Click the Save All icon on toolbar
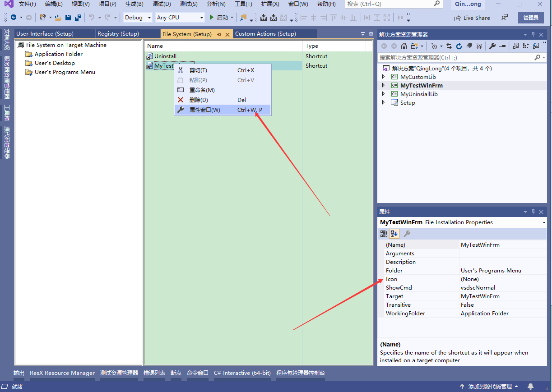 pos(77,17)
